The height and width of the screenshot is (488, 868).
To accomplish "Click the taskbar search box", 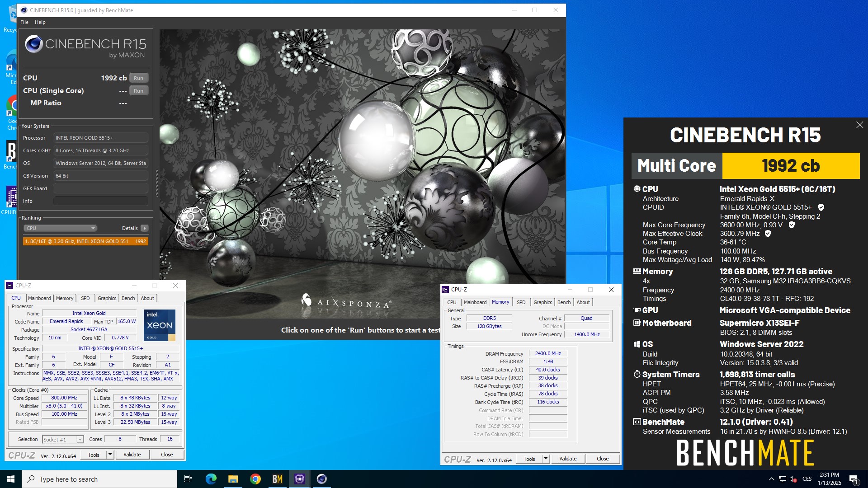I will pos(99,479).
